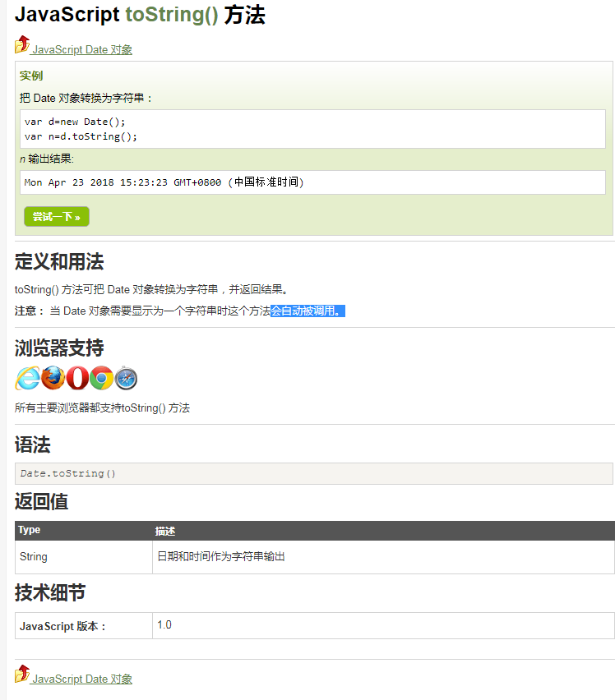Click the syntax box Date.toString()
Image resolution: width=615 pixels, height=700 pixels.
313,473
